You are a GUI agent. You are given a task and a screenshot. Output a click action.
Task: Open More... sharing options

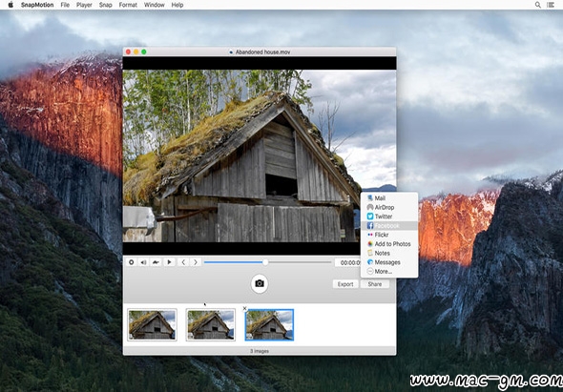tap(389, 272)
